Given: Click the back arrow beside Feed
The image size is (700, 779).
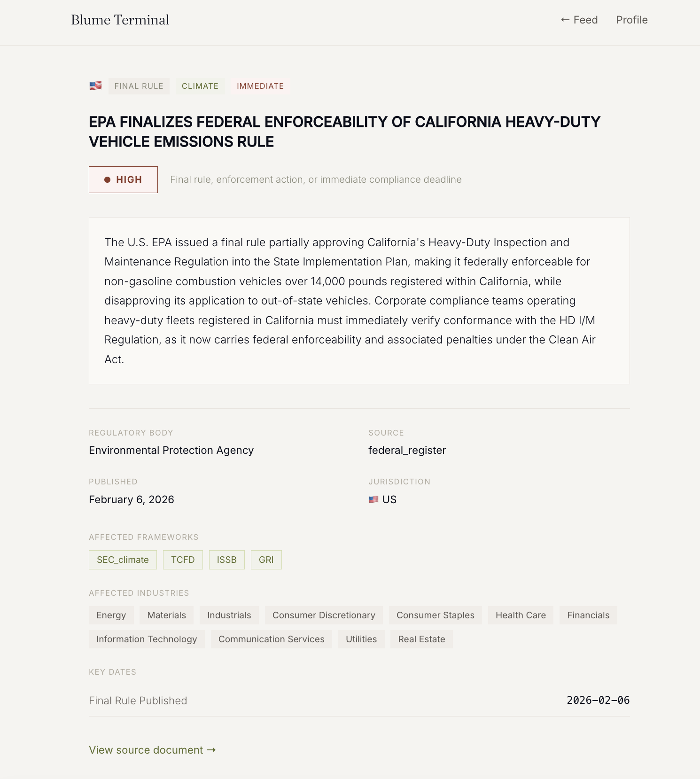Looking at the screenshot, I should [x=565, y=20].
